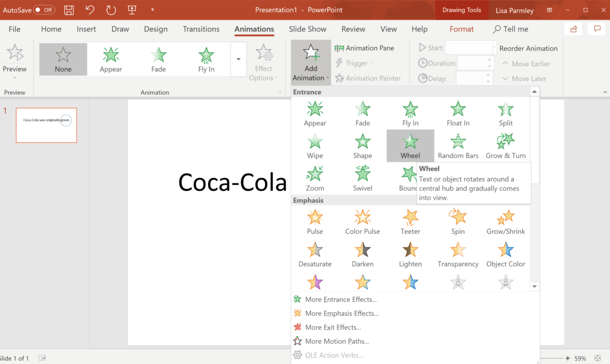This screenshot has width=610, height=364.
Task: Select None animation in the ribbon gallery
Action: click(x=63, y=59)
